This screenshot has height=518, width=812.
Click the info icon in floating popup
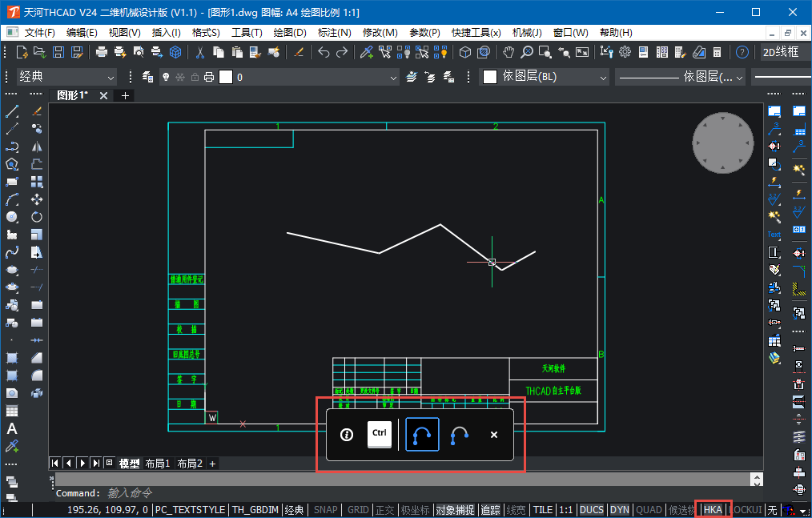click(x=347, y=435)
